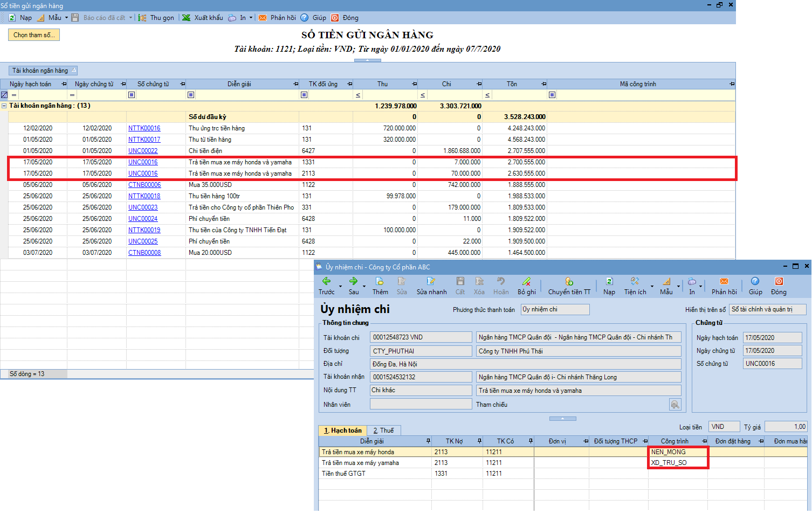Image resolution: width=812 pixels, height=514 pixels.
Task: Click the Tham chiếu reference search icon button
Action: (x=675, y=404)
